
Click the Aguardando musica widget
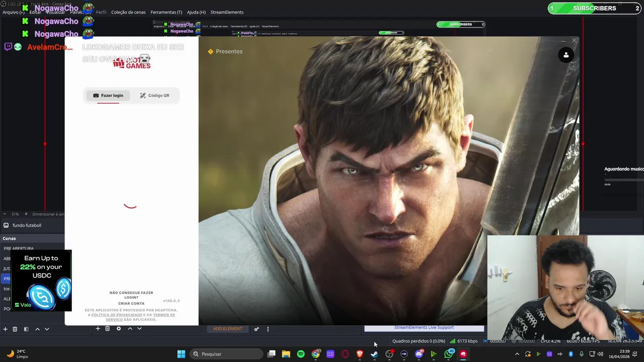coord(624,176)
